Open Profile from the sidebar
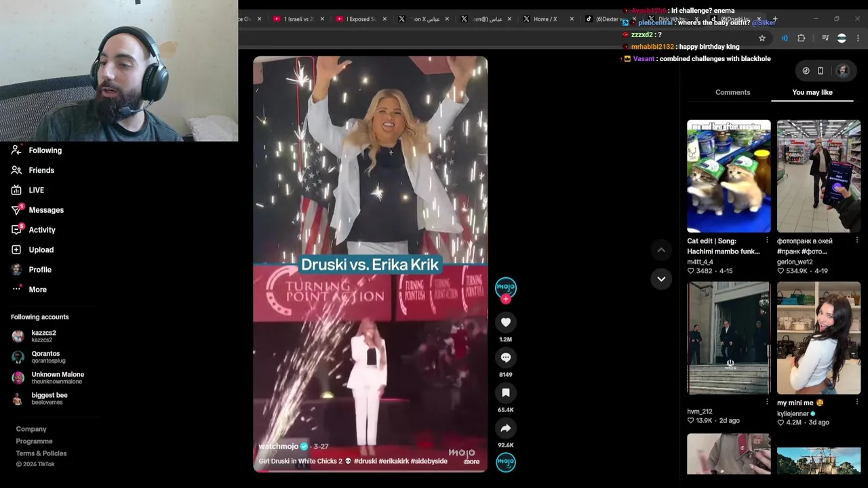Screen dimensions: 868x488 (32, 270)
